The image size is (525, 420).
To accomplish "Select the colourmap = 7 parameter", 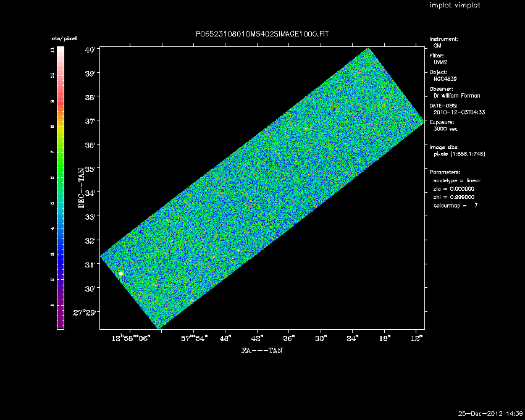I will tap(455, 205).
